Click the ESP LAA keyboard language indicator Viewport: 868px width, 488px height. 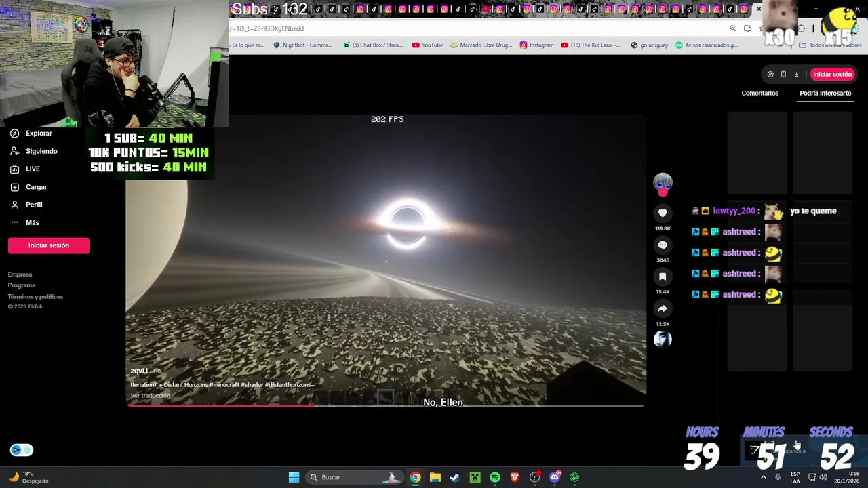(x=795, y=477)
